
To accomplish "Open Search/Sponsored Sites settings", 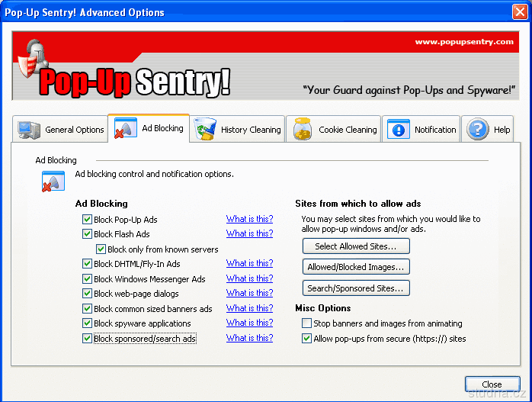I will 356,288.
